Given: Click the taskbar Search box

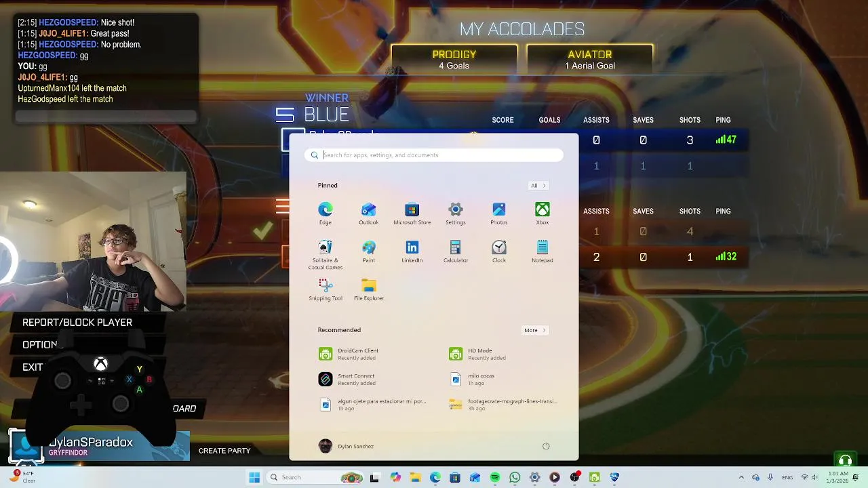Looking at the screenshot, I should point(315,478).
